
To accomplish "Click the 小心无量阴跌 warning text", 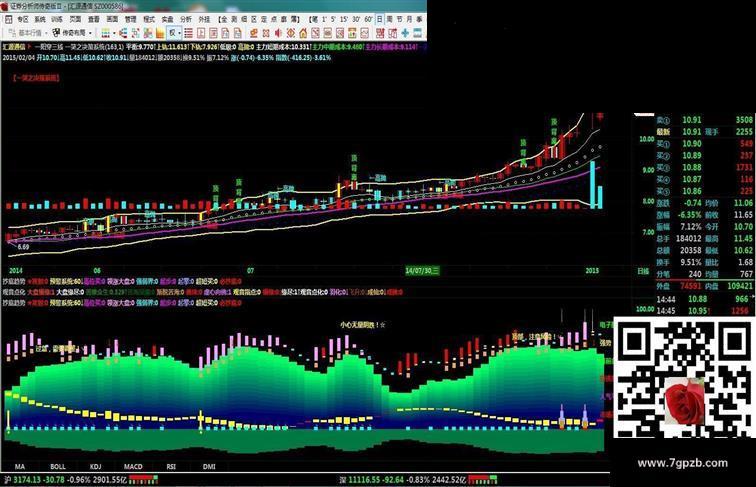I will tap(363, 325).
